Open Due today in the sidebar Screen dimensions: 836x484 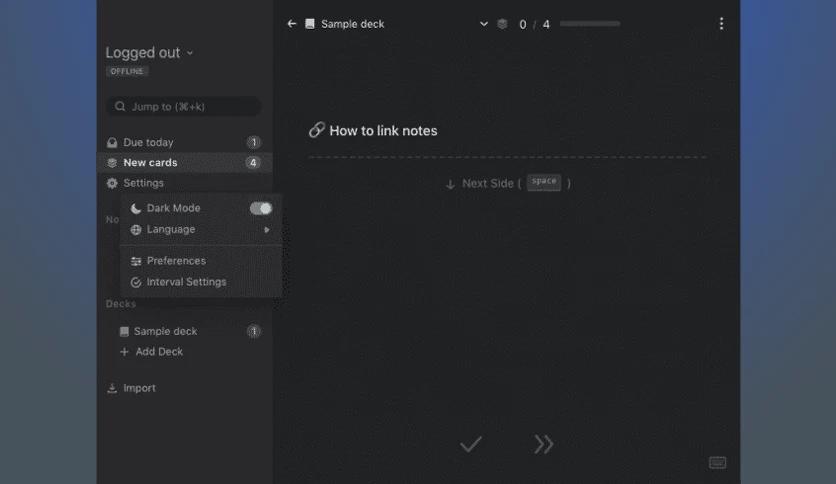[184, 142]
